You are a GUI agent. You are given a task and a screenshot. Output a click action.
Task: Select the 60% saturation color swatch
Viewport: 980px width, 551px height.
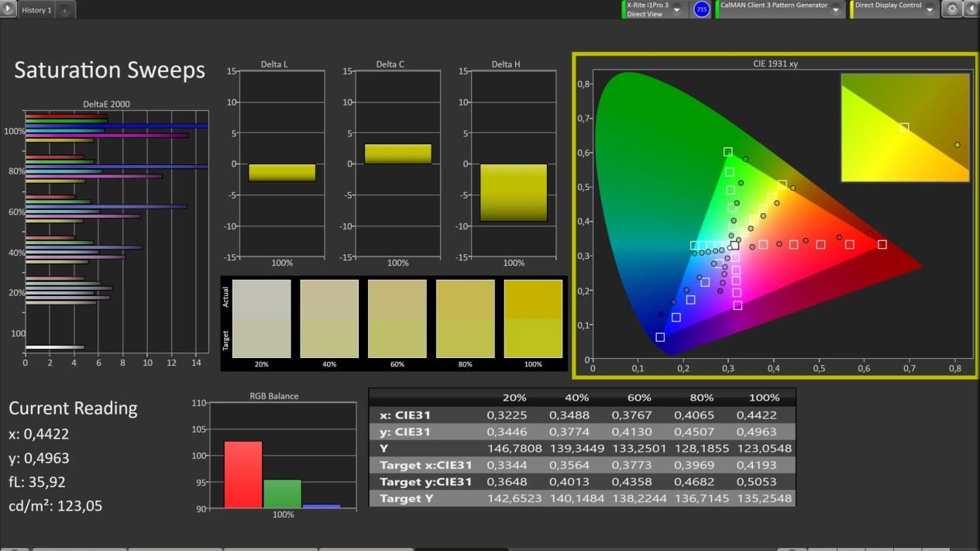[397, 319]
